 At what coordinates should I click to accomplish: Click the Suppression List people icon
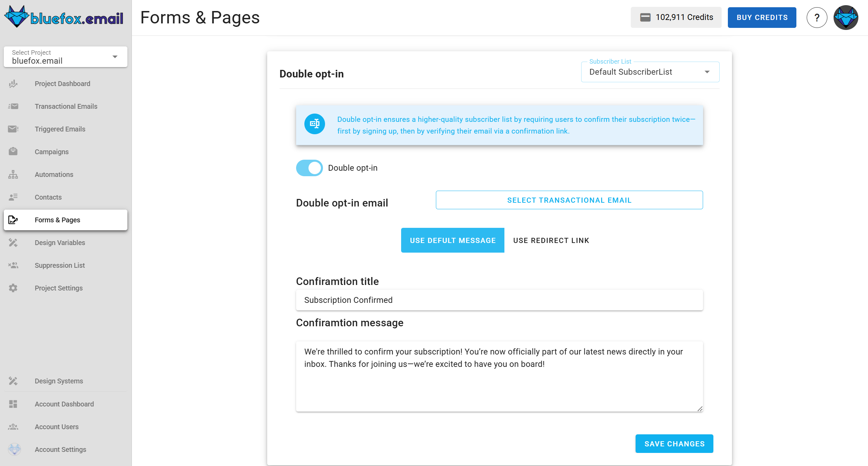click(x=13, y=265)
